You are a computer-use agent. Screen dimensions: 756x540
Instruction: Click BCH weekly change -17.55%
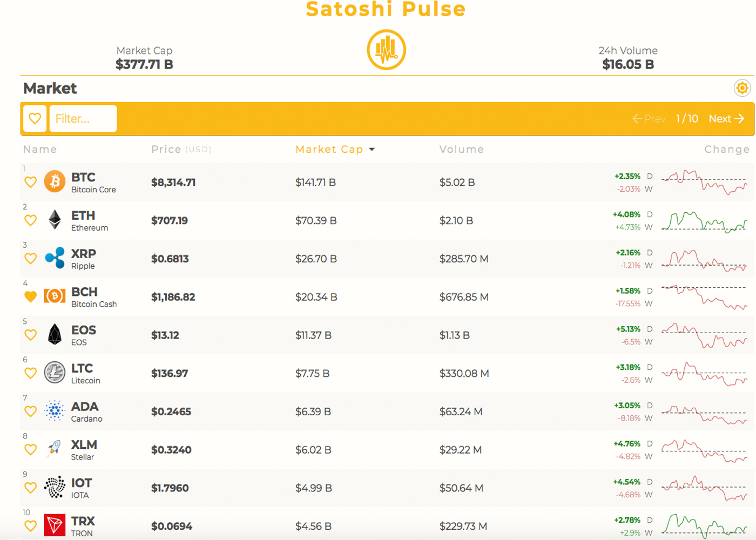tap(627, 303)
